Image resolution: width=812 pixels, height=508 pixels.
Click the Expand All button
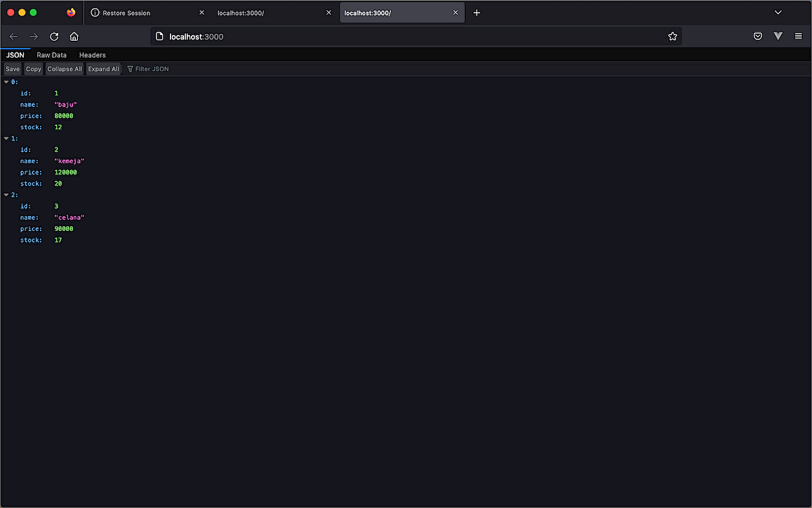click(103, 68)
